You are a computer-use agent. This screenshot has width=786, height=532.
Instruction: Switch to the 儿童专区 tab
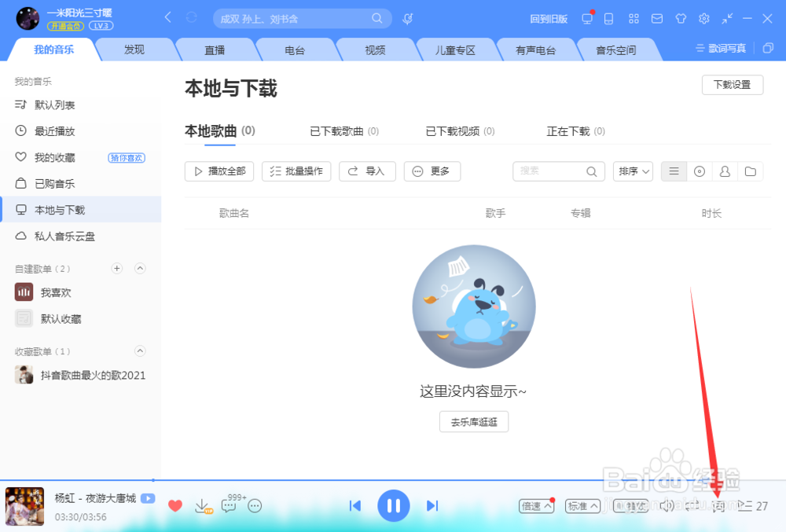(x=455, y=50)
